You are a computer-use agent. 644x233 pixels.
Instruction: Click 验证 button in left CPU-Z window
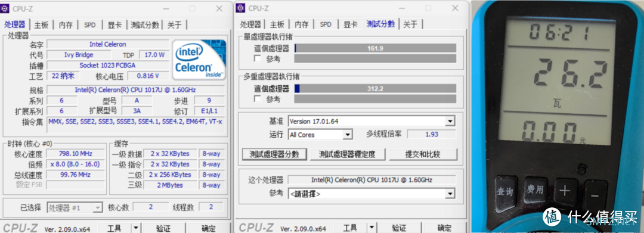click(163, 228)
